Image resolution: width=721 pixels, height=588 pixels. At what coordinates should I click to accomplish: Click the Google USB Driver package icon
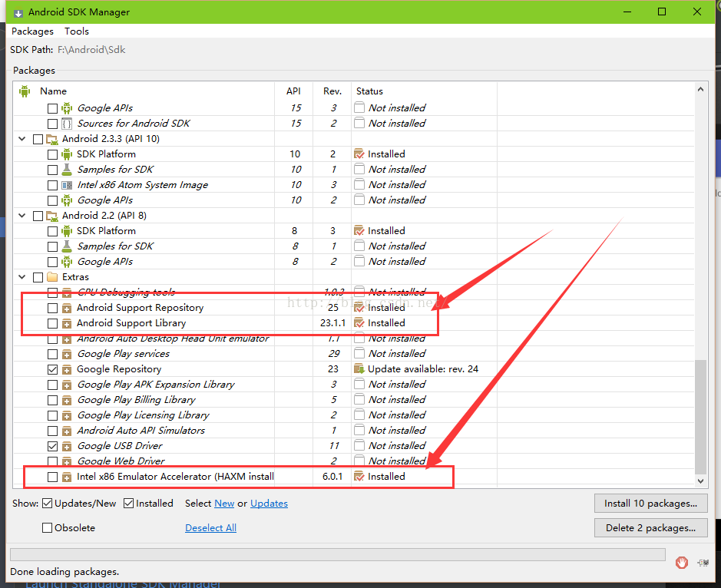[67, 446]
